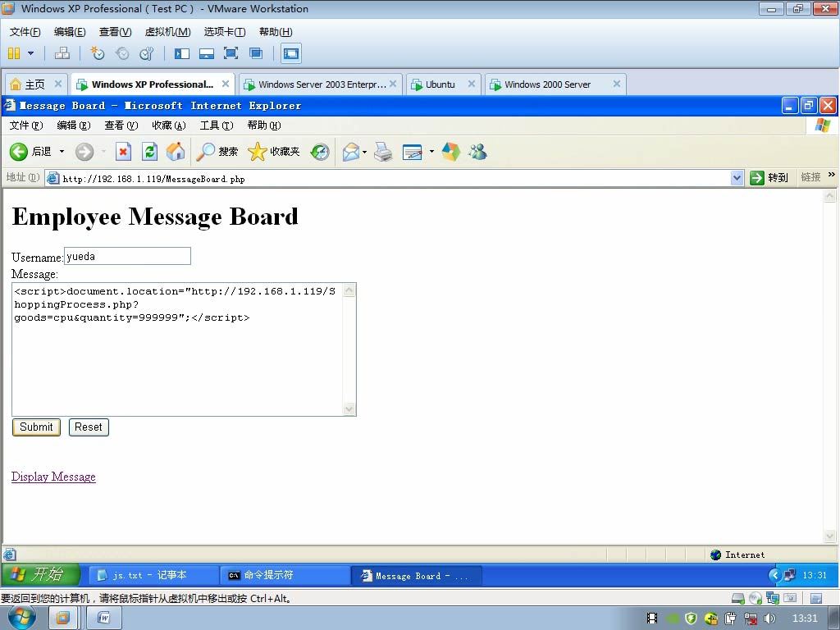
Task: Click the IE mail icon
Action: pos(351,152)
